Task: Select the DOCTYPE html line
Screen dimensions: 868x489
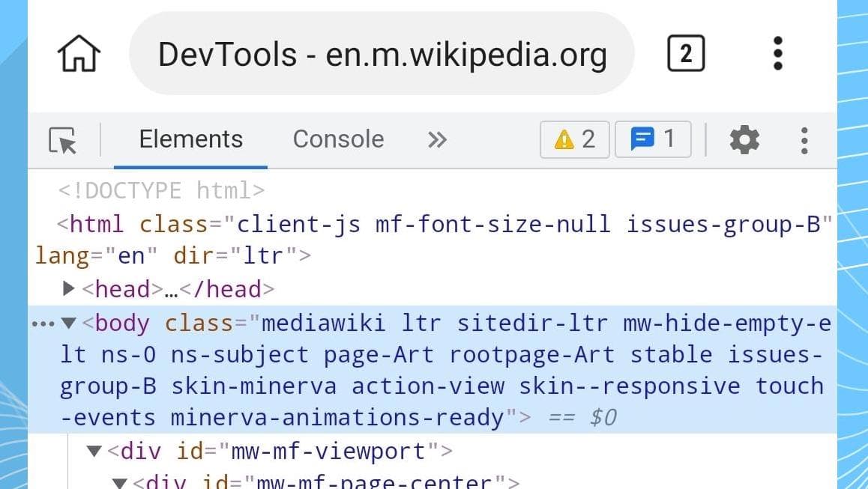Action: 161,190
